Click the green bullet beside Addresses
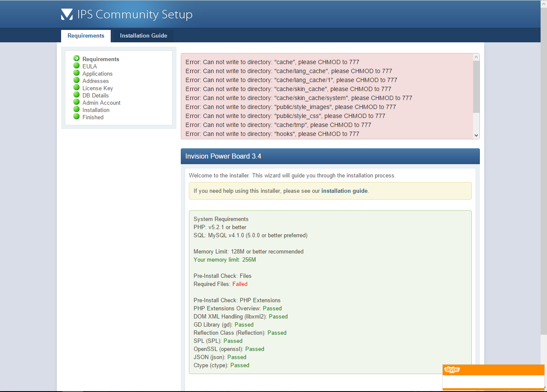This screenshot has width=547, height=392. pos(76,80)
